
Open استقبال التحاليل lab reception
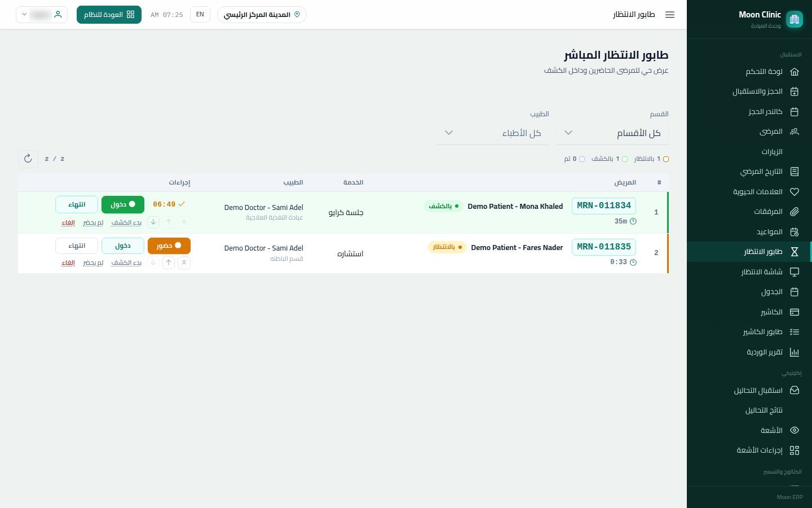pos(749,391)
